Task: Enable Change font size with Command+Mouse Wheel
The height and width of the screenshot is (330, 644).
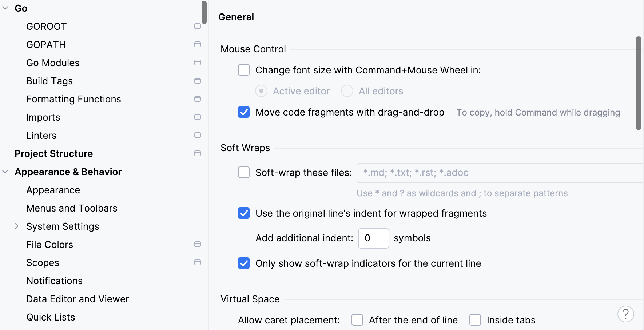Action: click(243, 70)
